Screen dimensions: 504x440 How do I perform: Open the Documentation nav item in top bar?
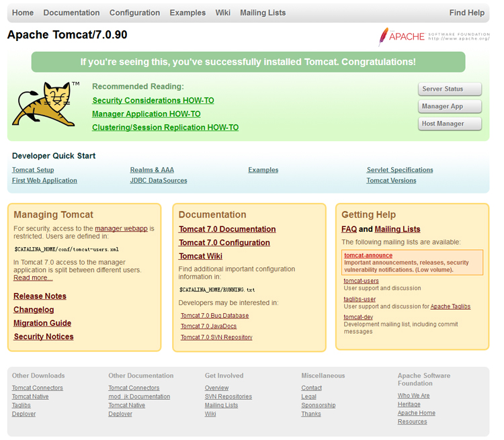71,13
